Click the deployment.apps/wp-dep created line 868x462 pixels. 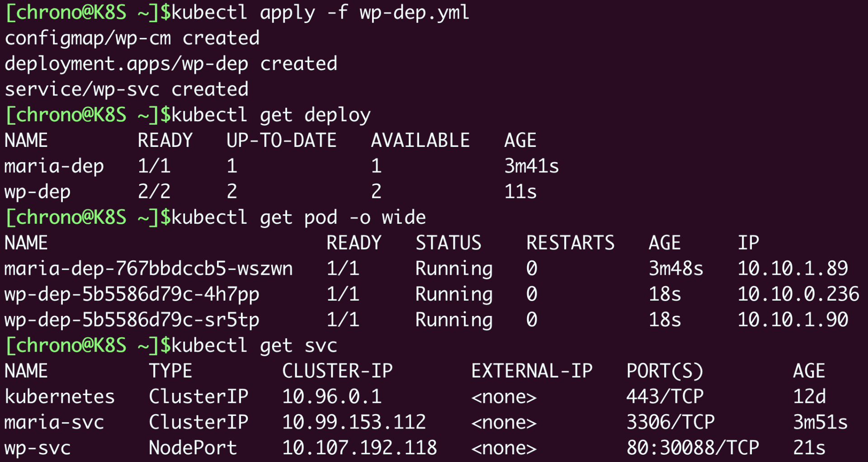[171, 64]
